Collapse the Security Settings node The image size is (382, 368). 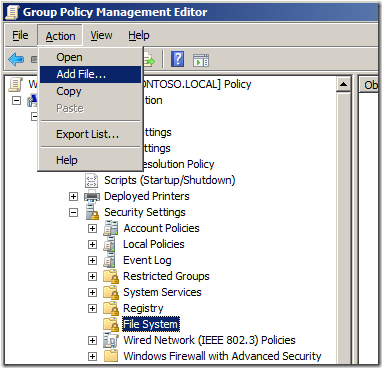[73, 212]
